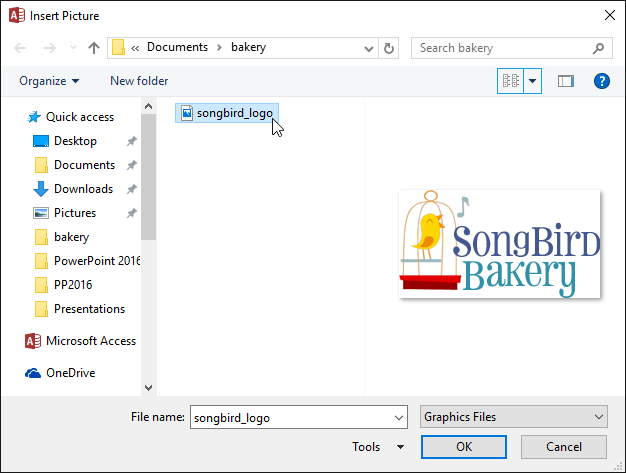Open the Tools dropdown menu

378,447
